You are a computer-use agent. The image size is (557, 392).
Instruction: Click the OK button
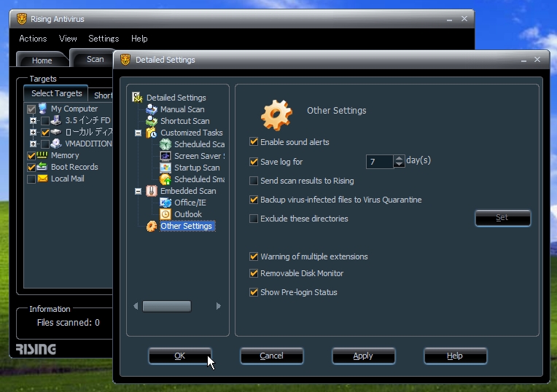(x=180, y=356)
